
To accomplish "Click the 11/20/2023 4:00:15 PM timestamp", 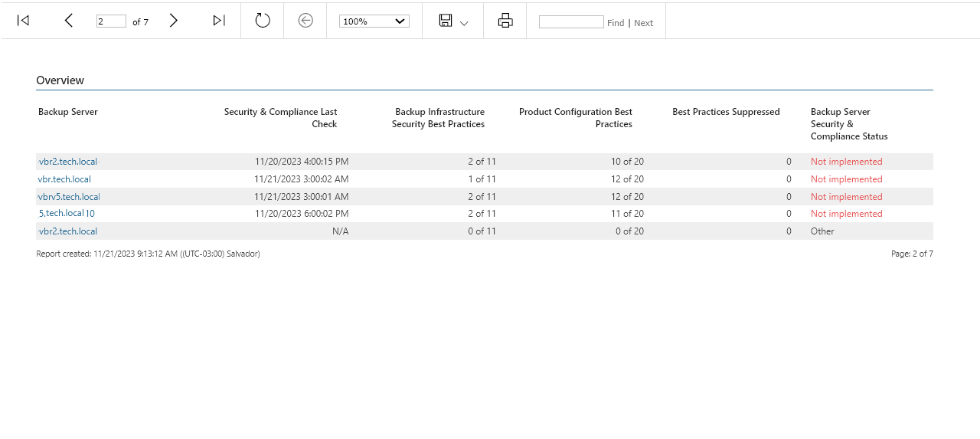I will pos(302,162).
